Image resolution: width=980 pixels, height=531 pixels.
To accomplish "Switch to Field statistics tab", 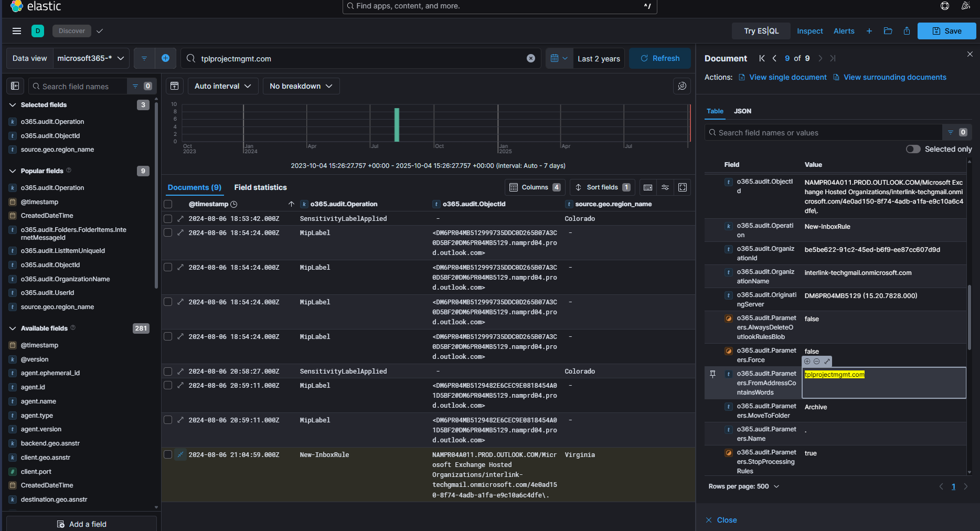I will (260, 187).
